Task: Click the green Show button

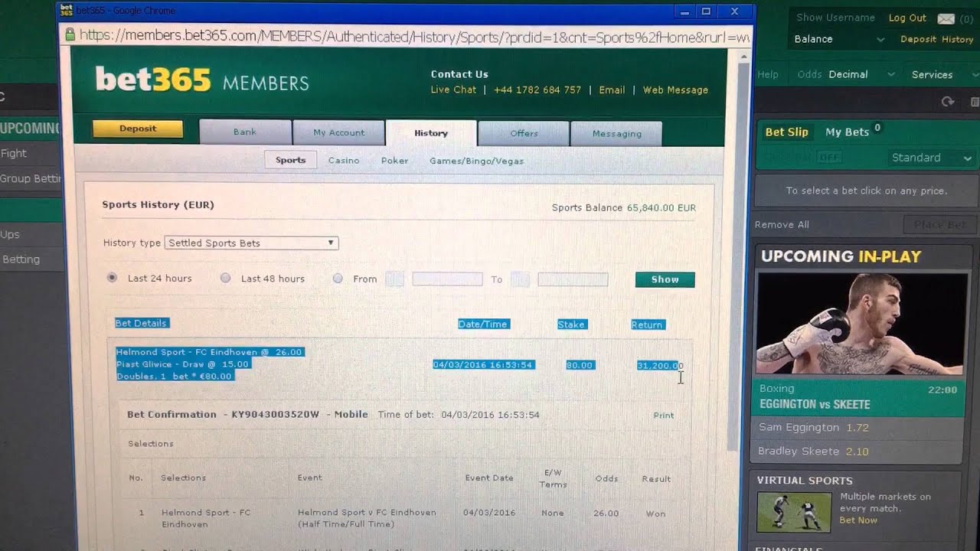Action: [x=665, y=279]
